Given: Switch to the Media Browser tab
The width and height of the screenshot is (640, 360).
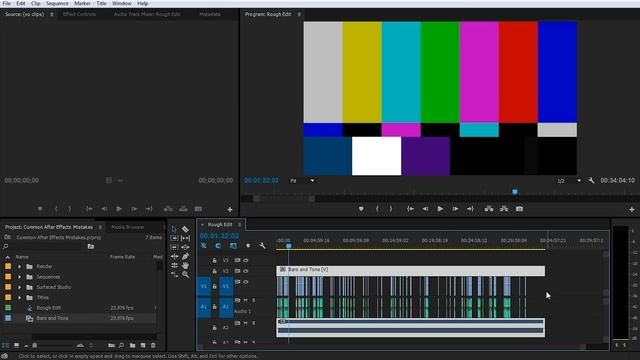Looking at the screenshot, I should 128,227.
